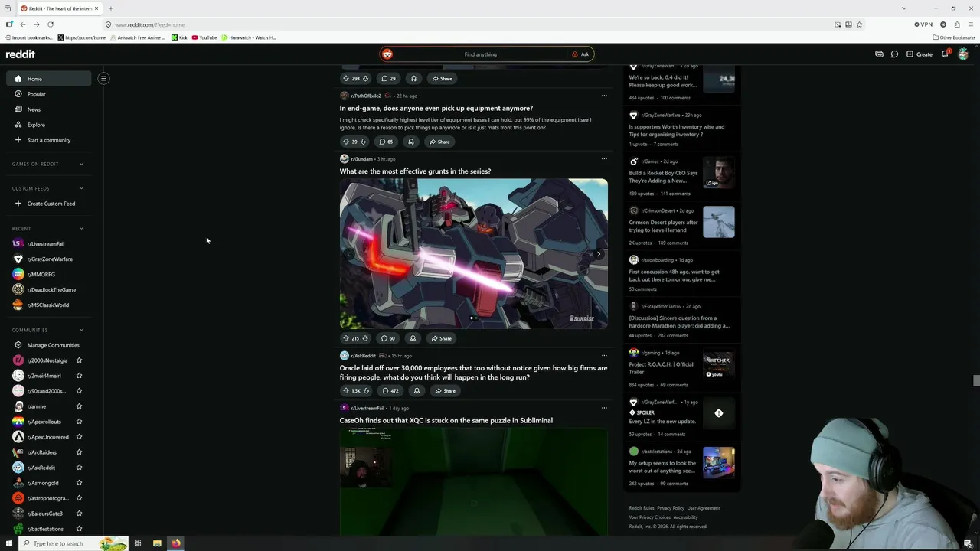Open the notifications bell icon
980x551 pixels.
click(x=945, y=54)
